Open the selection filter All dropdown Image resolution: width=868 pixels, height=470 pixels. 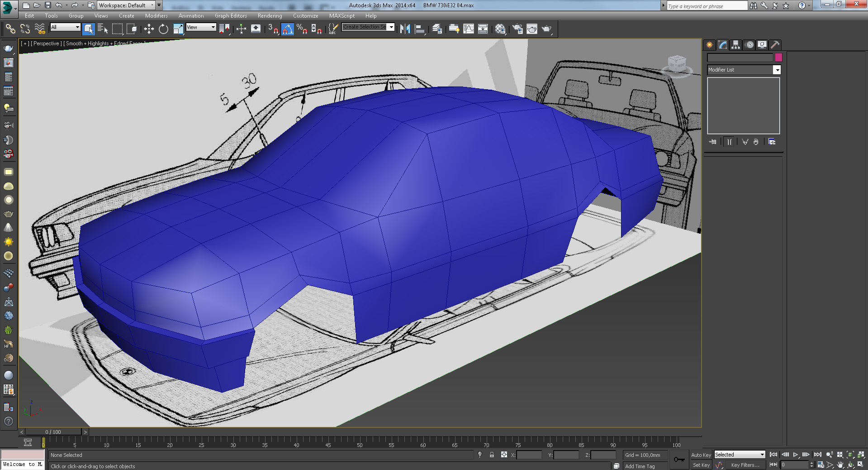click(x=66, y=27)
